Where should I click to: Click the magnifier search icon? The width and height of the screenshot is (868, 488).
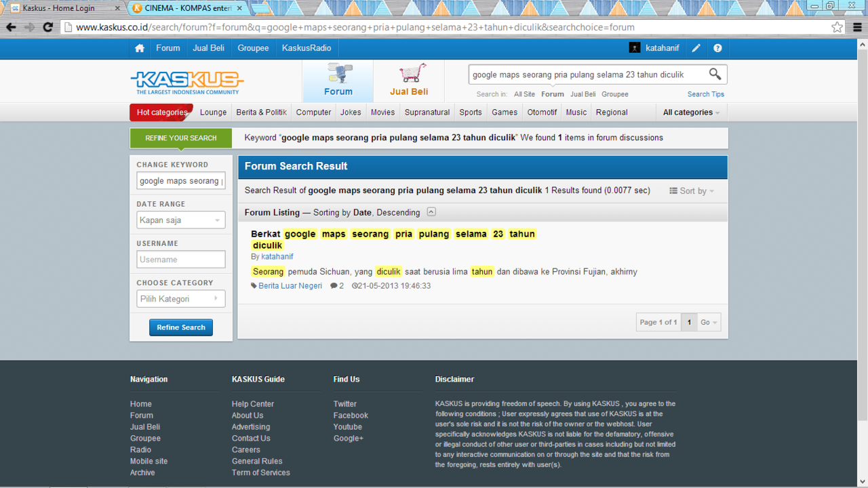click(715, 74)
